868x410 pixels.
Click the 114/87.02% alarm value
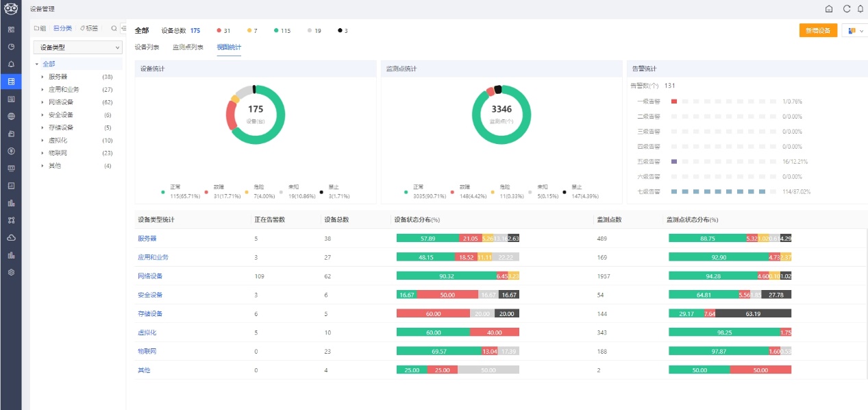click(x=796, y=192)
